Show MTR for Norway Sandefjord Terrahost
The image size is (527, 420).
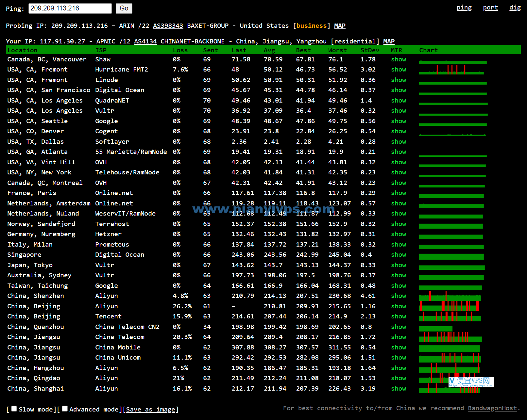(x=399, y=224)
